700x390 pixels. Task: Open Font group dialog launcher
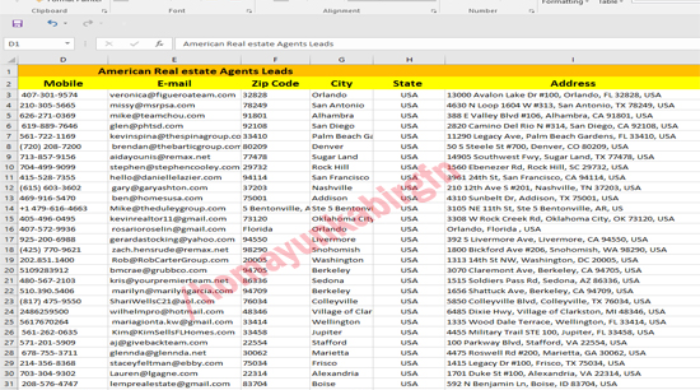tap(249, 11)
